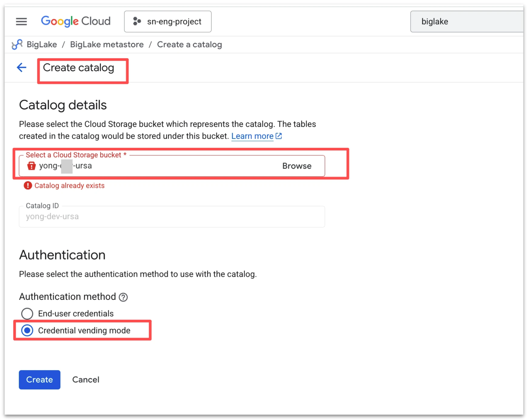Click the project picker dots icon
Image resolution: width=529 pixels, height=420 pixels.
coord(137,21)
